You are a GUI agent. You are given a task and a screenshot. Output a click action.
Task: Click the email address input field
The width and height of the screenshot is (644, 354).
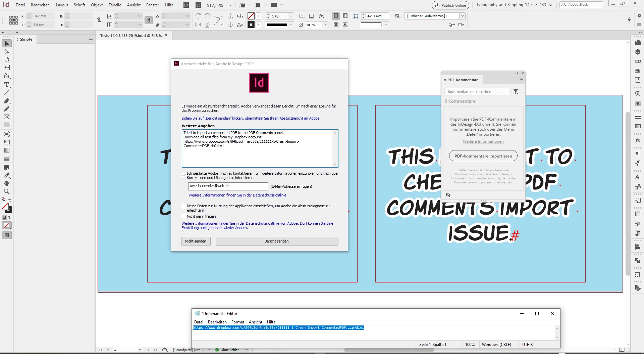228,186
